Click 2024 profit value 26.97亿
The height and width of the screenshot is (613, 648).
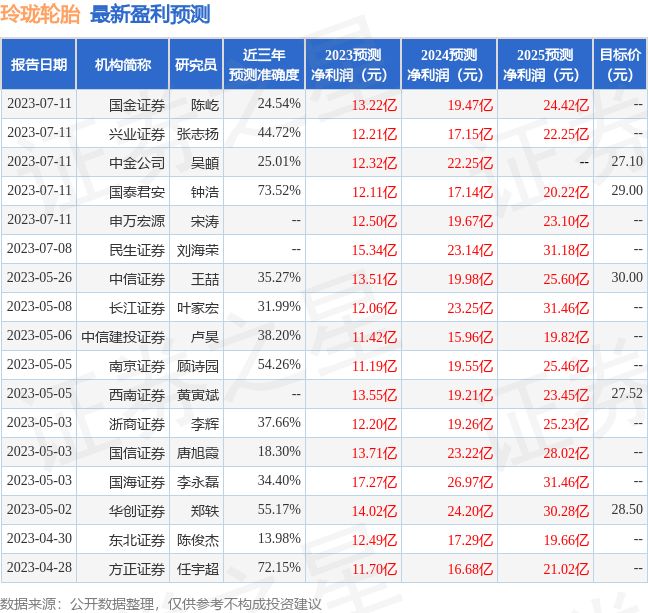(470, 482)
